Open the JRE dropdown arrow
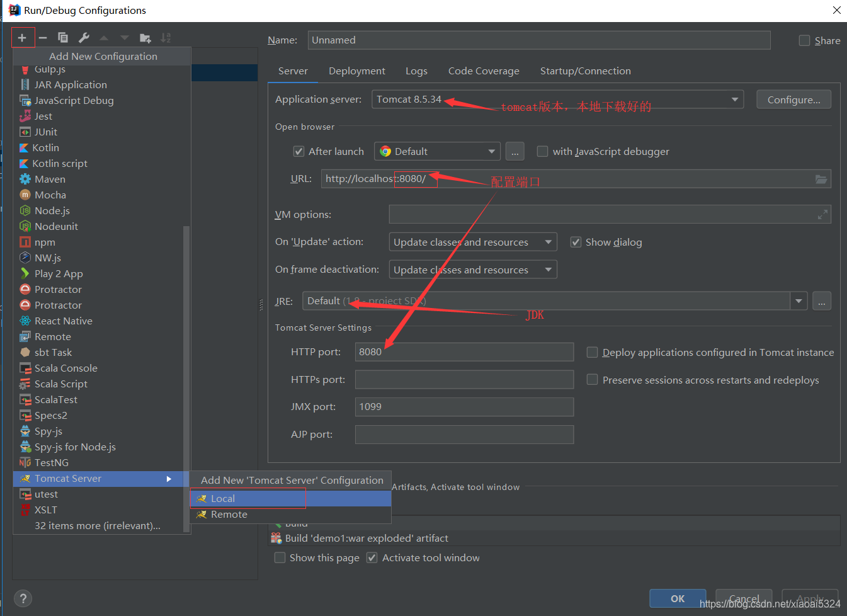Screen dimensions: 847x616 coord(799,301)
